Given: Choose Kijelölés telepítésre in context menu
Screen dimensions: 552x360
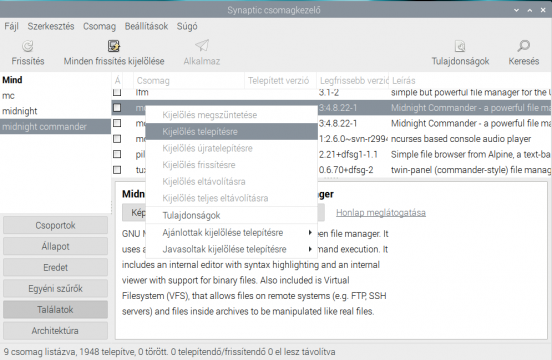Looking at the screenshot, I should 232,132.
